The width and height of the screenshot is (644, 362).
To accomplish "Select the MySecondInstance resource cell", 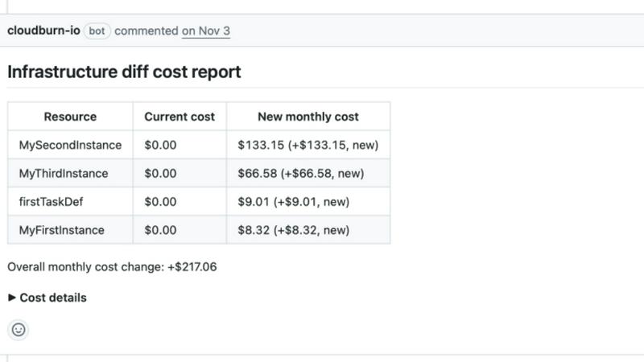I will pos(70,145).
